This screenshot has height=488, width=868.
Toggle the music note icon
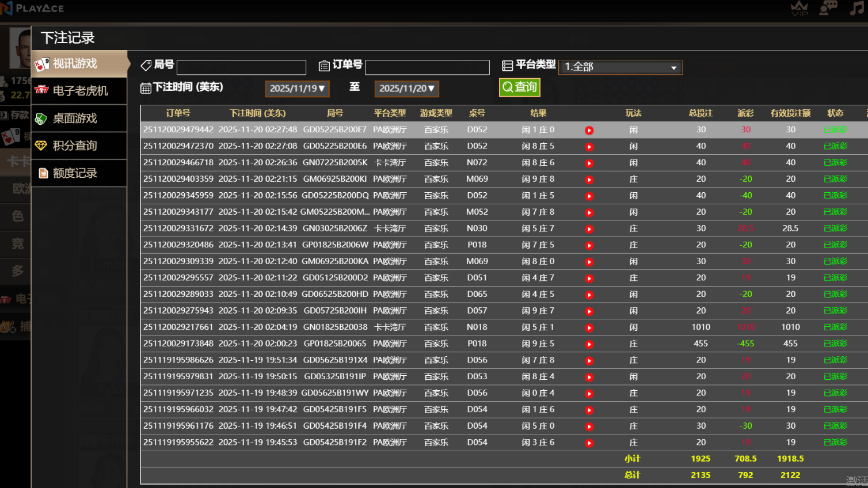tap(857, 8)
